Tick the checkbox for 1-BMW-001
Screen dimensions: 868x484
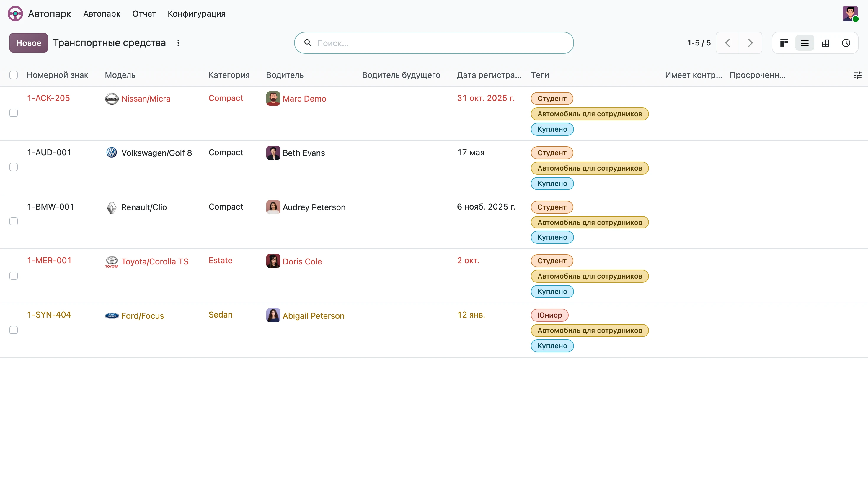[14, 221]
